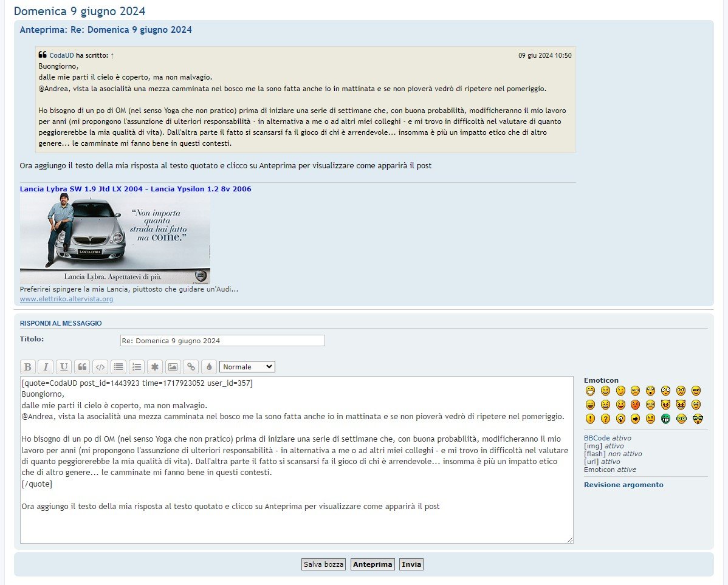Insert the question mark emoticon

(x=605, y=419)
